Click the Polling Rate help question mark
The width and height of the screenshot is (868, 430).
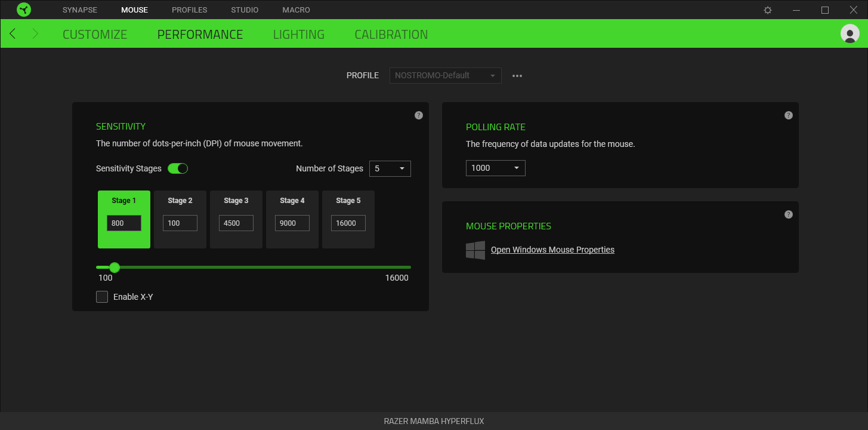(788, 115)
